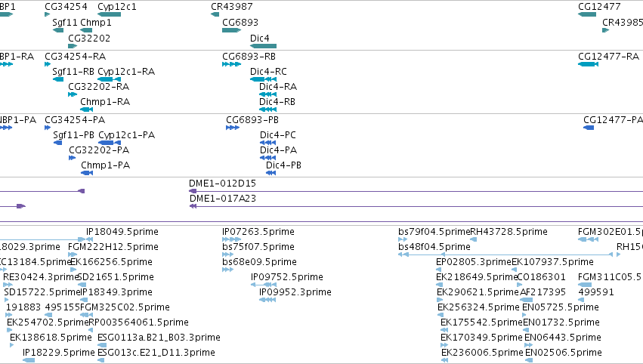Select EST IP09752.5prime
643x364 pixels.
tap(287, 277)
